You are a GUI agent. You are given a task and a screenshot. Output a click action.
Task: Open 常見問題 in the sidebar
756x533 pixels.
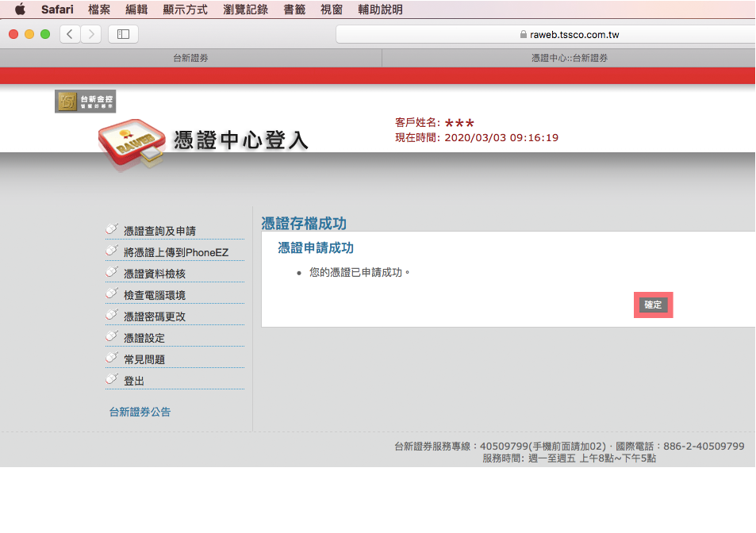pyautogui.click(x=144, y=359)
